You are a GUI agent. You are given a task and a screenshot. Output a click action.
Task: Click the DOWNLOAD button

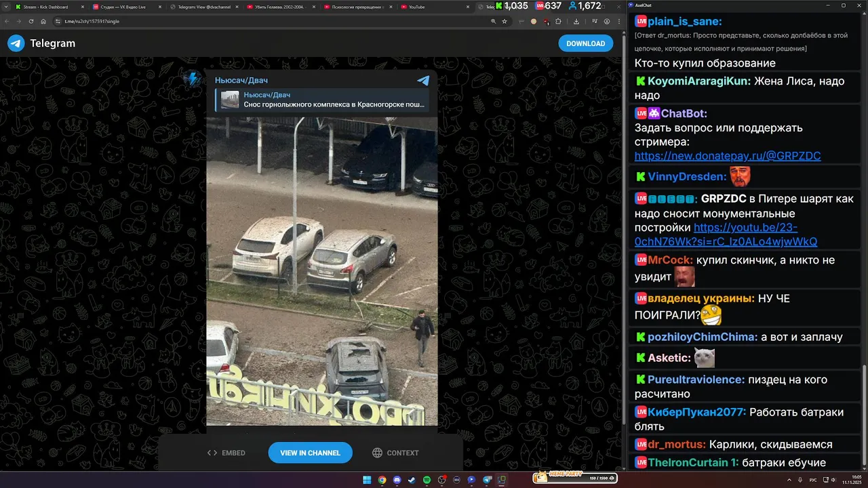(x=586, y=43)
